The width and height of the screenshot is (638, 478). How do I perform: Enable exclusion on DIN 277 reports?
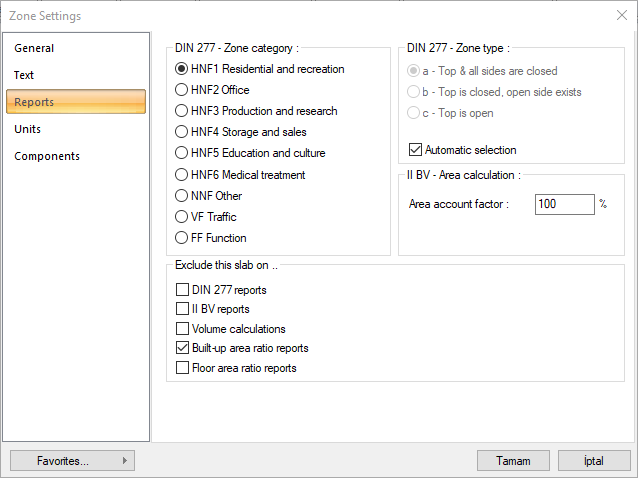pyautogui.click(x=182, y=290)
